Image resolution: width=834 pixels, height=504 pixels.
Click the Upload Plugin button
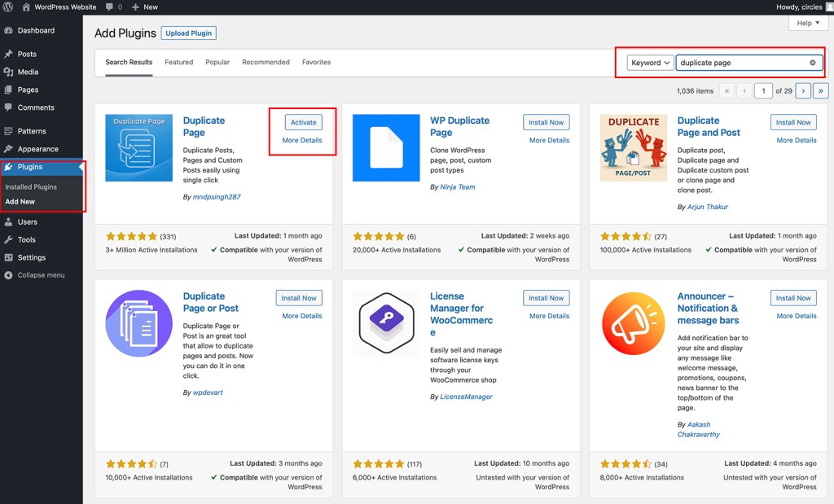(188, 33)
